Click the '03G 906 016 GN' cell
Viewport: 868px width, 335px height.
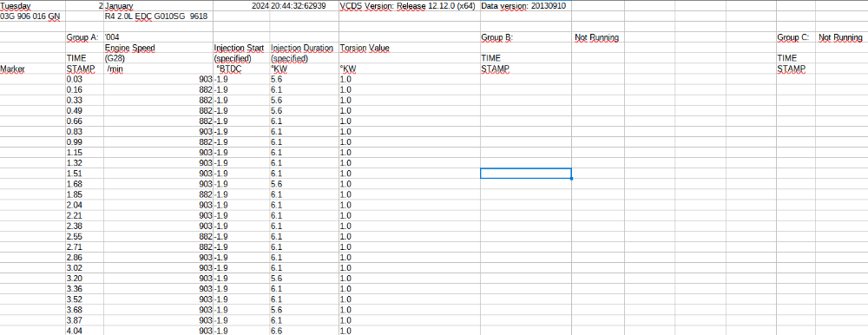(x=33, y=16)
